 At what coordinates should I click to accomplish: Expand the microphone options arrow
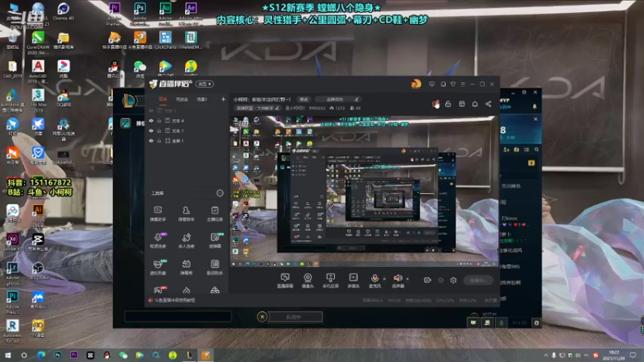(385, 279)
